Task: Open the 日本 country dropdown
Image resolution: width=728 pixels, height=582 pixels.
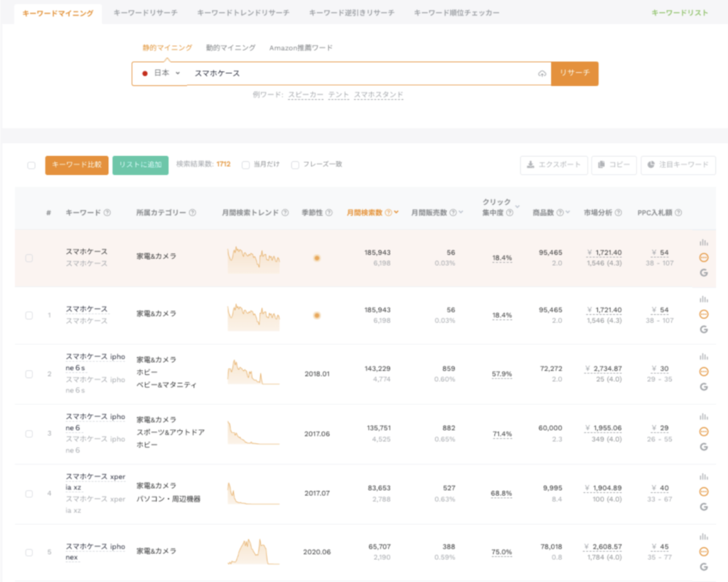Action: click(x=161, y=73)
